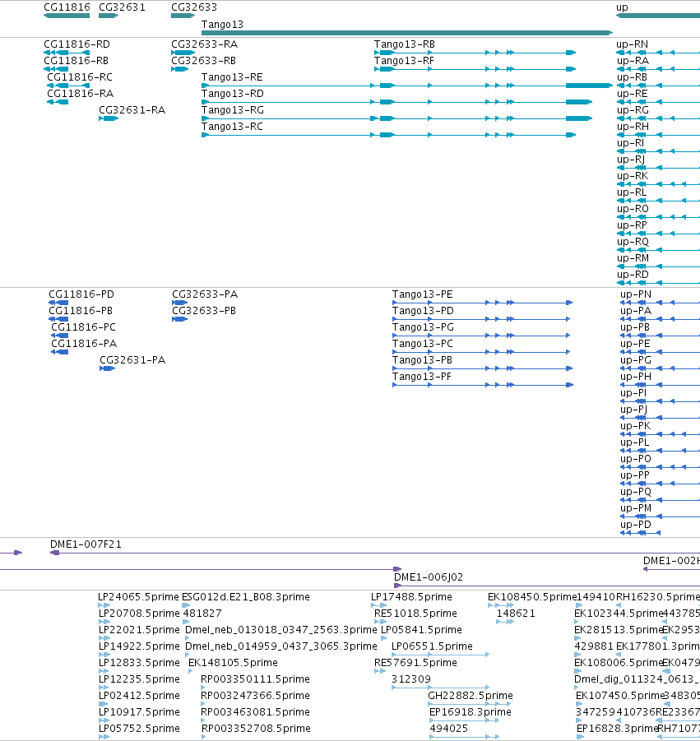Select transcript CG32631-RA
Viewport: 700px width, 741px height.
132,110
